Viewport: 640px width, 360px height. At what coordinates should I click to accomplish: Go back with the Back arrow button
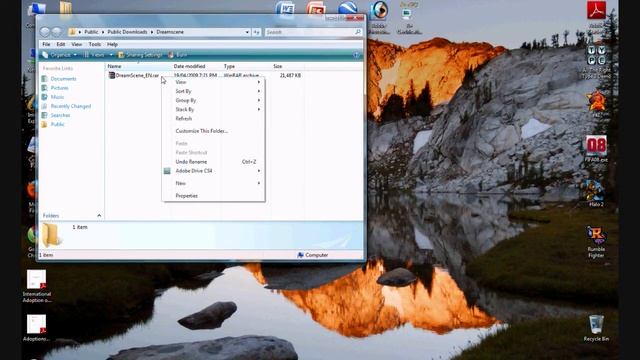[x=45, y=32]
